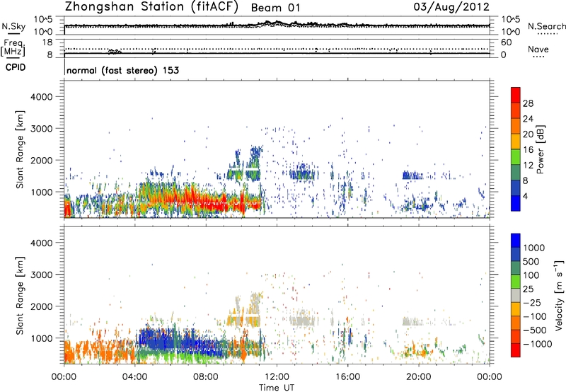Click the '16:00' time tick label

point(347,377)
